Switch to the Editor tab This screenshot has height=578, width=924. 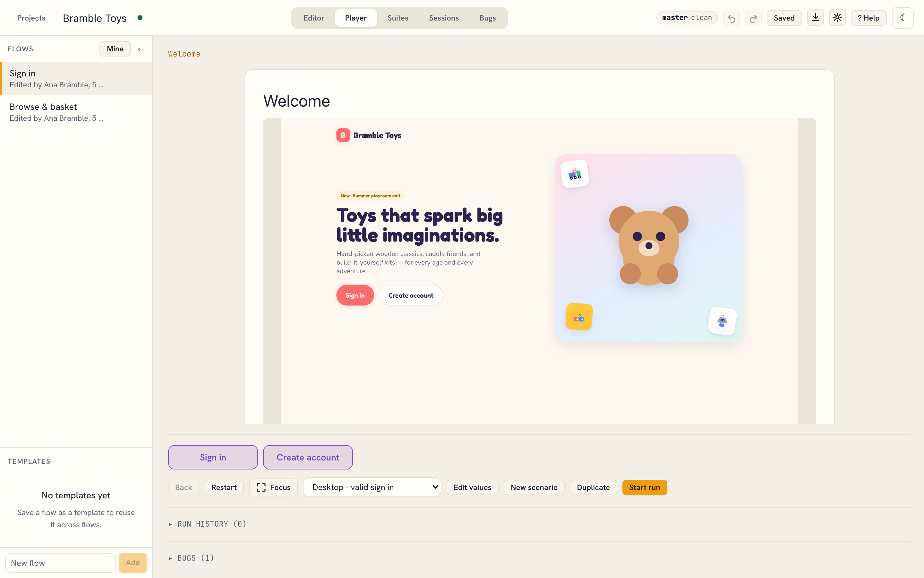click(314, 18)
